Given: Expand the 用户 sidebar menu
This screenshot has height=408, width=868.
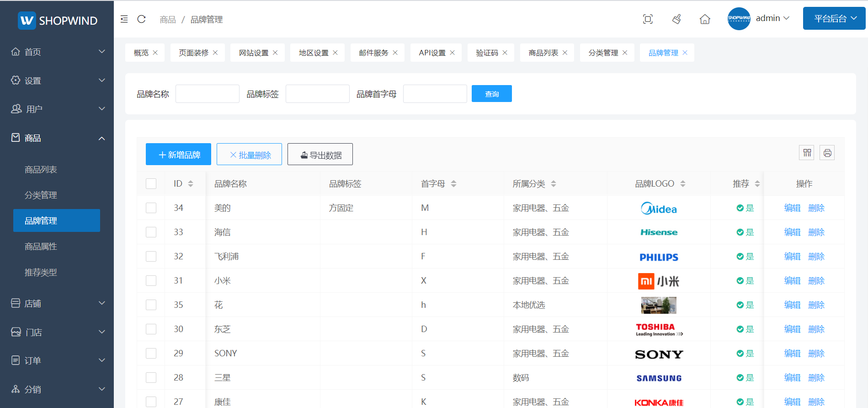Looking at the screenshot, I should click(x=57, y=109).
